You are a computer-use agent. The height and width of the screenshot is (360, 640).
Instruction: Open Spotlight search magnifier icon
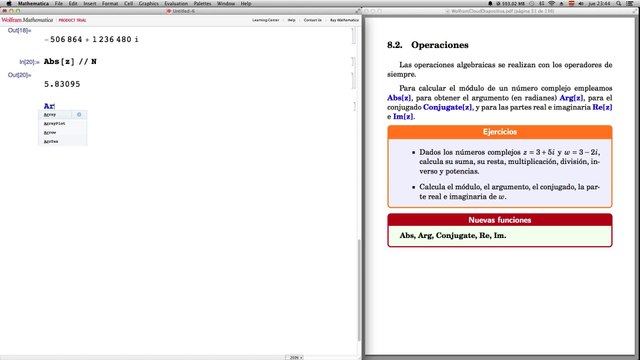619,3
